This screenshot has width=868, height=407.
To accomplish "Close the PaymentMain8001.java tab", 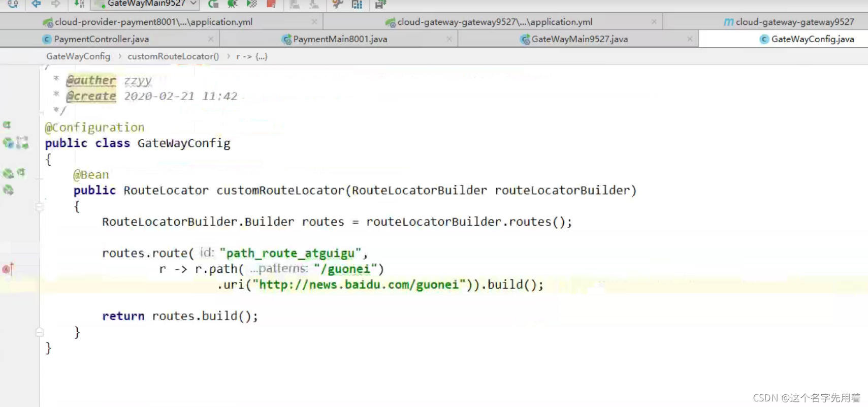I will click(x=449, y=39).
